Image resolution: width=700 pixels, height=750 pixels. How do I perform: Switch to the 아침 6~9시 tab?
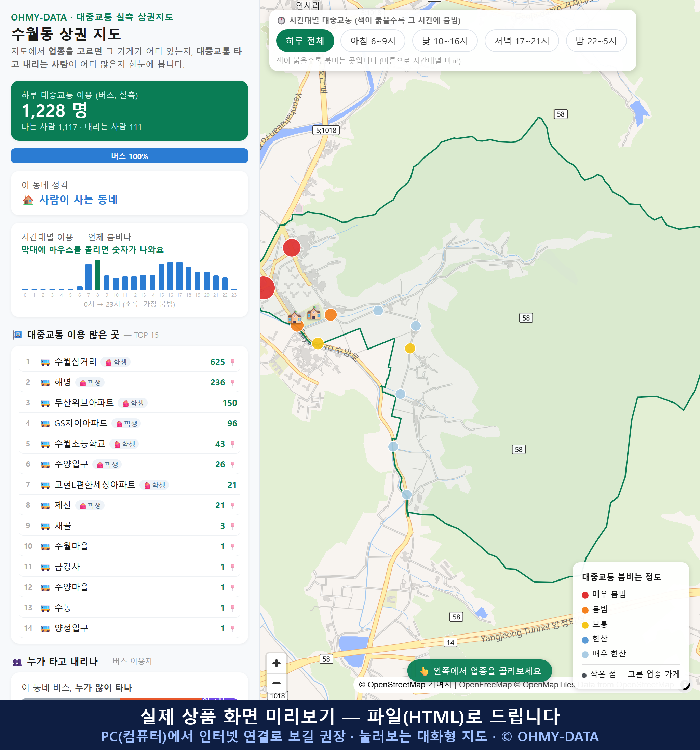[373, 41]
